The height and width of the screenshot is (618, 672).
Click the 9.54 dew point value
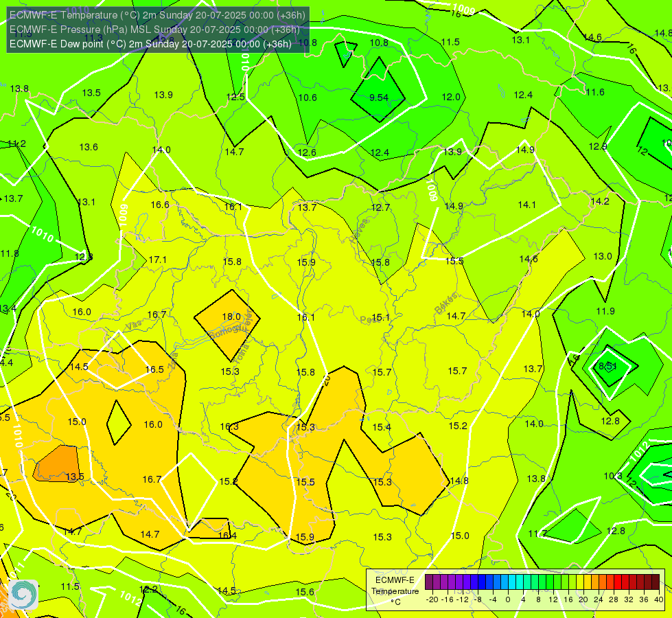tap(379, 98)
